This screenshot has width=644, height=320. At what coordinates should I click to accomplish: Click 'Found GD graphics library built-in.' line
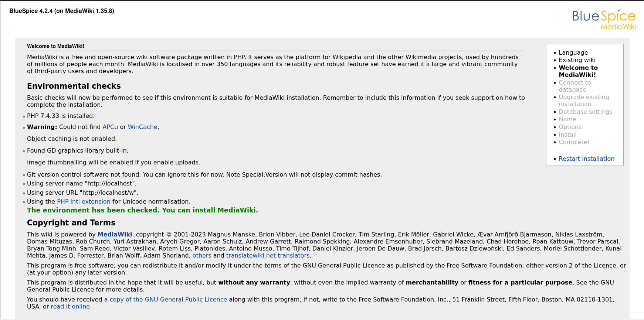click(x=78, y=150)
